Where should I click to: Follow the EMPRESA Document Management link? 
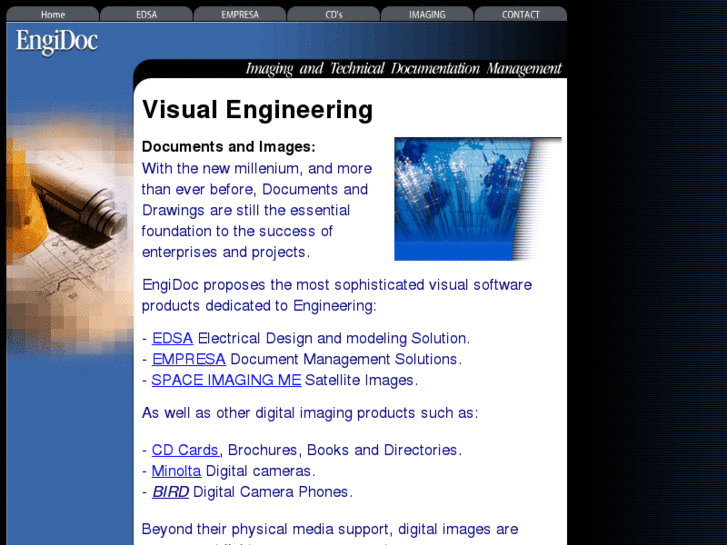(188, 359)
